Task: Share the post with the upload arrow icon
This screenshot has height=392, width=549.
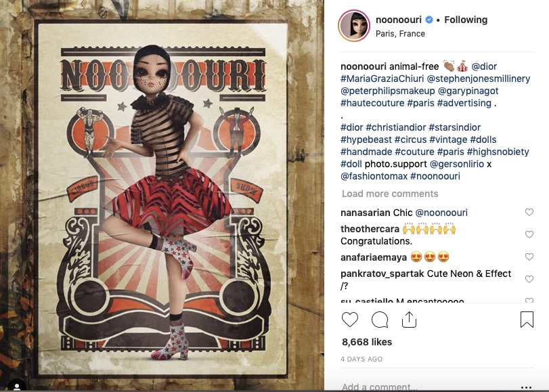Action: coord(409,320)
